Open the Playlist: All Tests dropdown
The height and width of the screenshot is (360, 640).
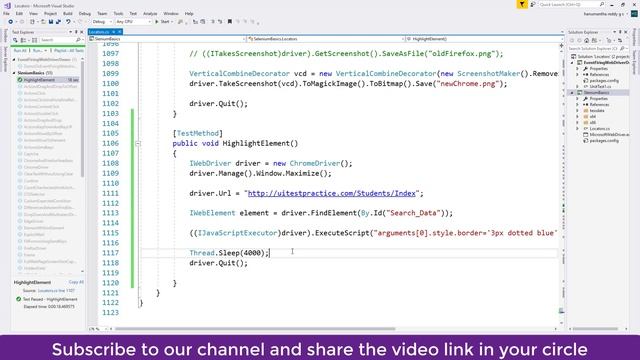click(69, 51)
